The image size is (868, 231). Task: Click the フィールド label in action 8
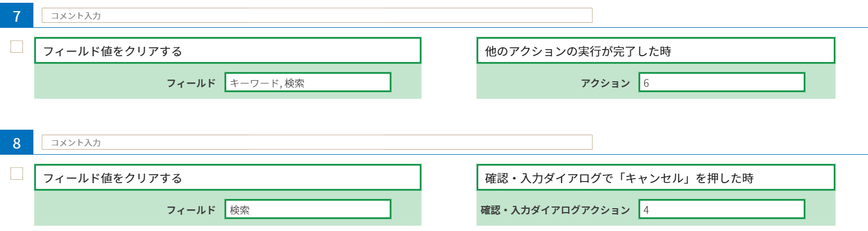point(191,210)
